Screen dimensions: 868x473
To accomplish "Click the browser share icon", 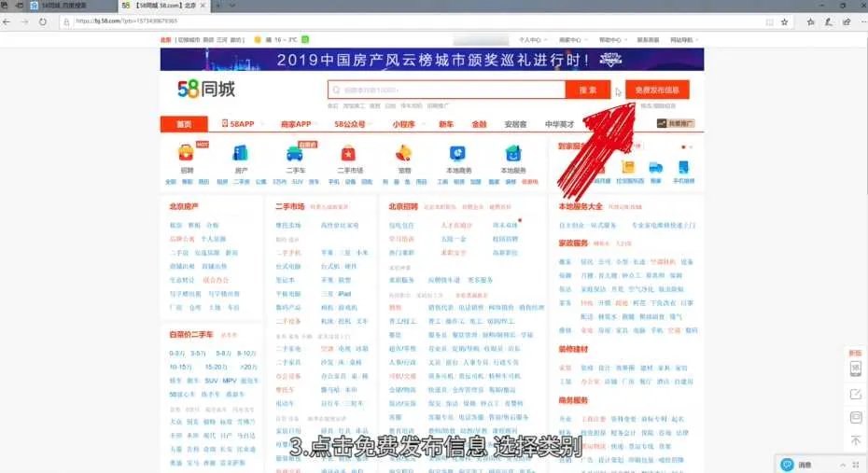I will tap(847, 21).
